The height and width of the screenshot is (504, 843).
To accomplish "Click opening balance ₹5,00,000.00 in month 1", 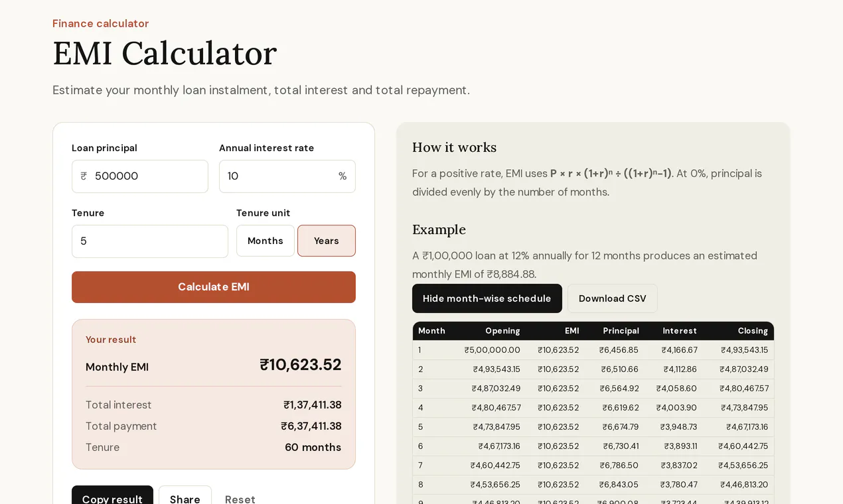I will coord(493,350).
